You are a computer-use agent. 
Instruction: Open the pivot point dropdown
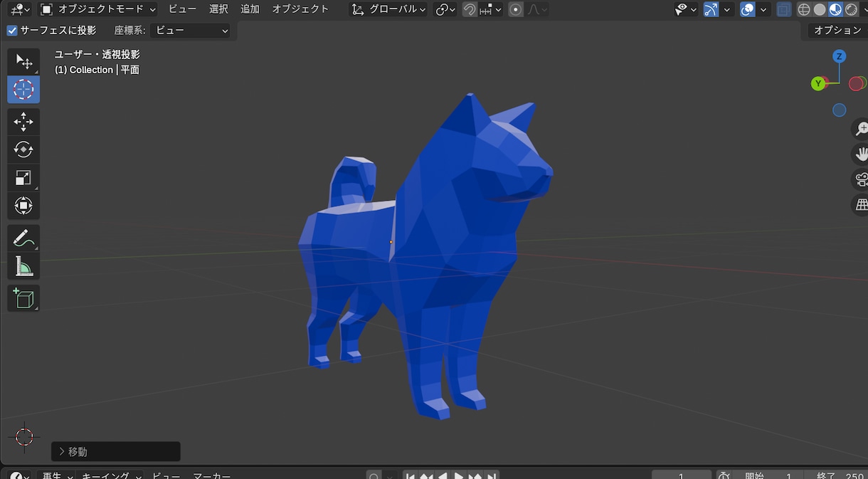tap(445, 9)
